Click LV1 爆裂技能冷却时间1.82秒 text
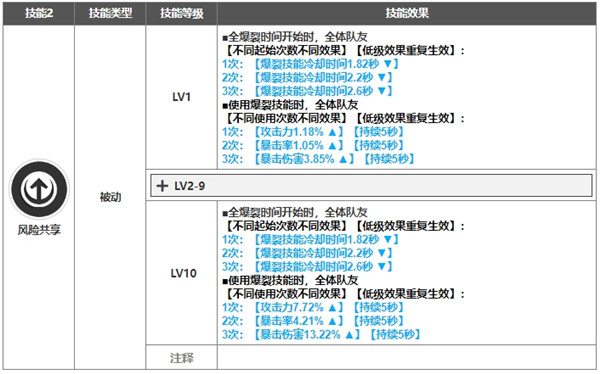Screen dimensions: 600x374 pyautogui.click(x=326, y=64)
